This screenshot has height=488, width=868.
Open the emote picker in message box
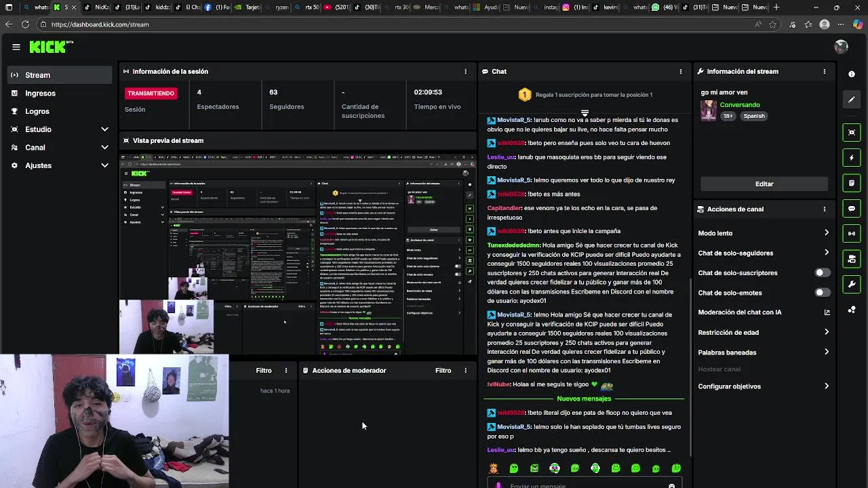click(671, 485)
